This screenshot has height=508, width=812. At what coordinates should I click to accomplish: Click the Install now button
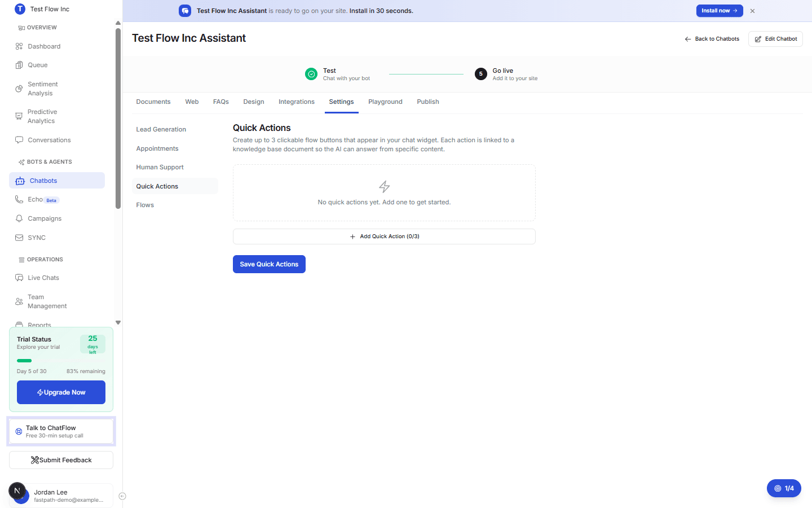click(720, 11)
